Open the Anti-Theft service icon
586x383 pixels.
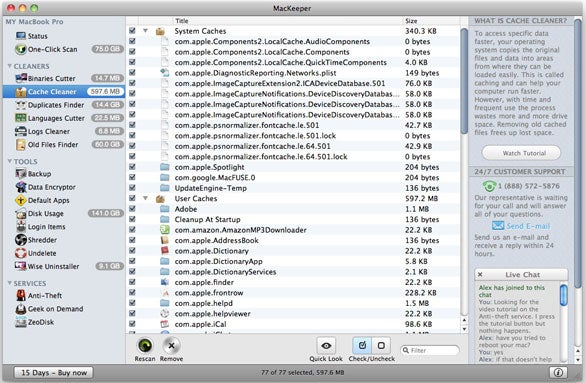point(21,295)
